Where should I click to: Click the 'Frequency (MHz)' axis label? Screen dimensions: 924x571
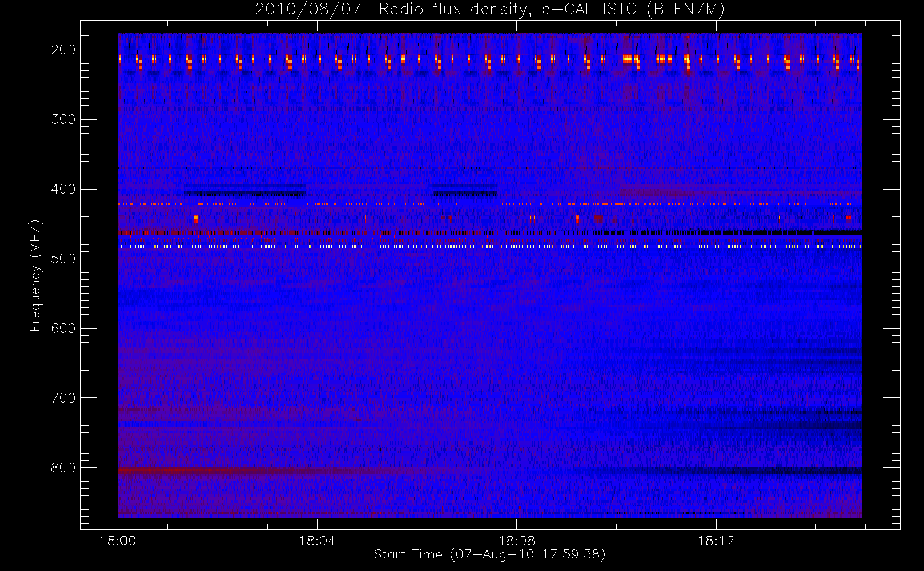35,275
